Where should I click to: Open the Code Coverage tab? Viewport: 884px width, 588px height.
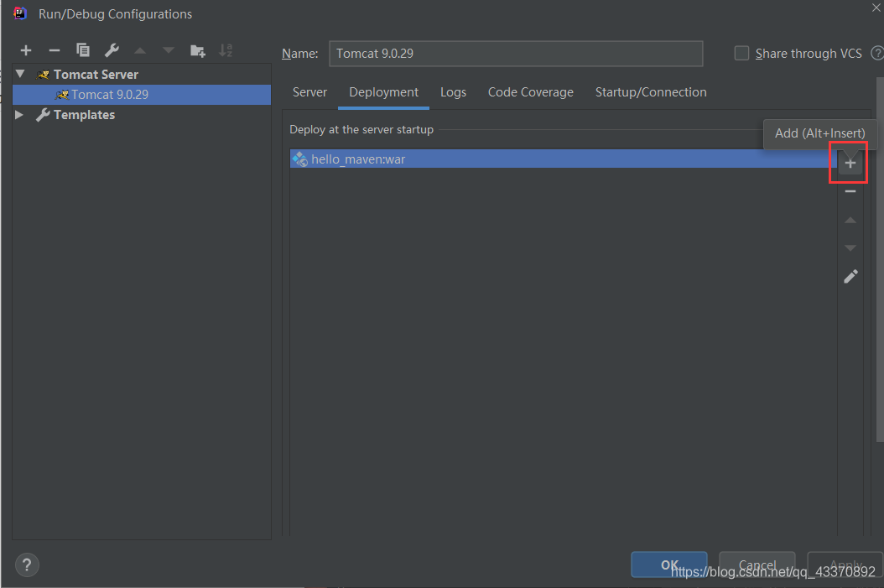531,92
